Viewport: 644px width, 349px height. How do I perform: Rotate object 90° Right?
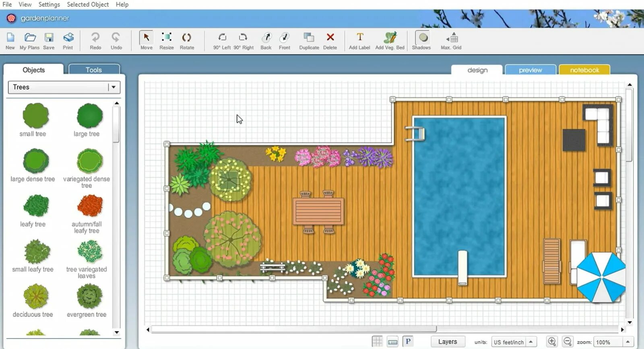click(x=243, y=37)
